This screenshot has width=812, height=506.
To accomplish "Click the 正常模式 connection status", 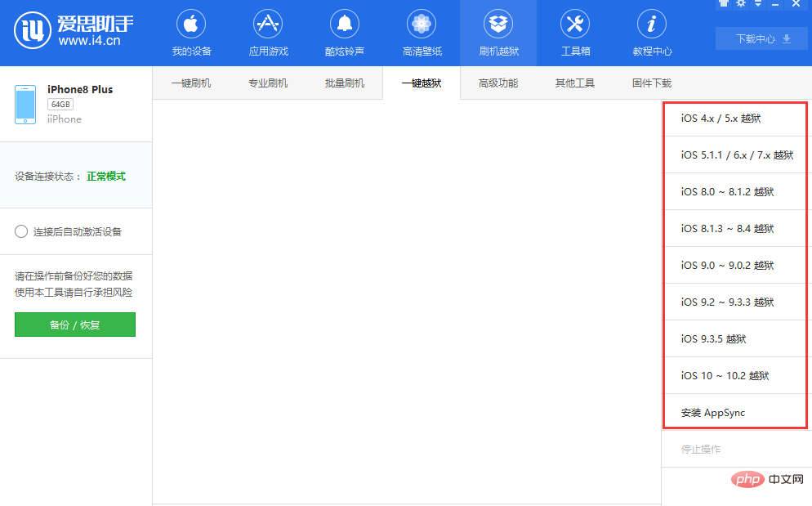I will point(106,177).
